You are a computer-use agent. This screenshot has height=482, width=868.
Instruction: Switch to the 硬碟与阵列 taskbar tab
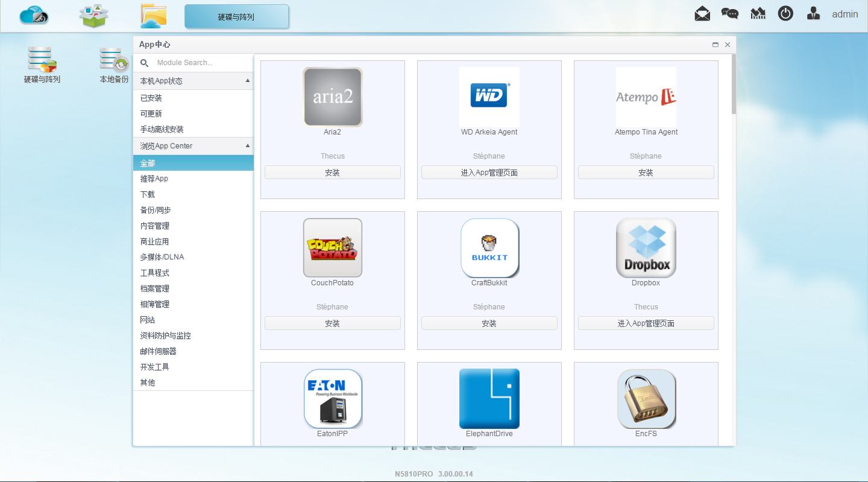coord(236,17)
